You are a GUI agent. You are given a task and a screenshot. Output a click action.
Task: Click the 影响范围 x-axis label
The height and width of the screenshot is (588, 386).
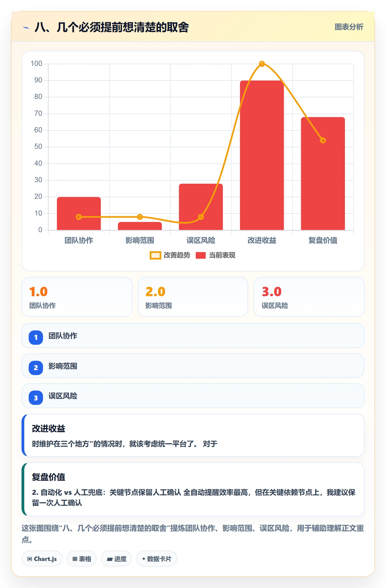click(140, 240)
